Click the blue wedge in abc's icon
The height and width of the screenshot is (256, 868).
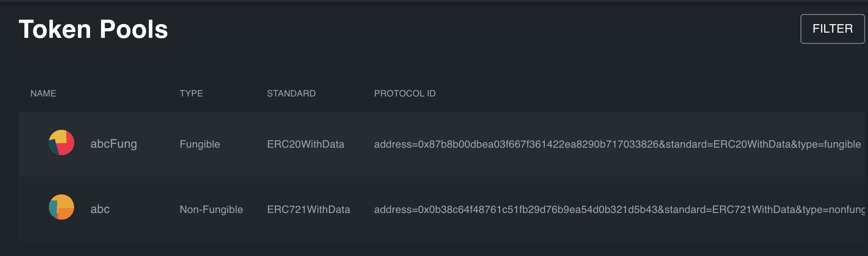click(54, 210)
